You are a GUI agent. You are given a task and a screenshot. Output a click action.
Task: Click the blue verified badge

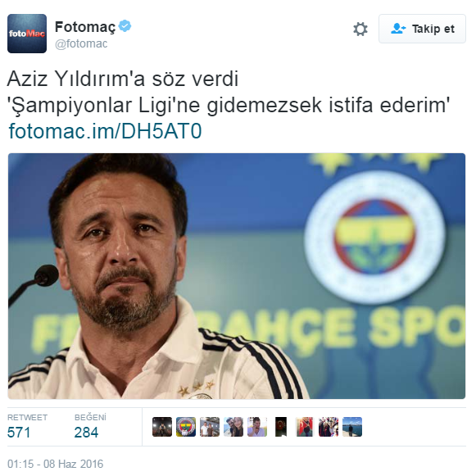coord(125,26)
